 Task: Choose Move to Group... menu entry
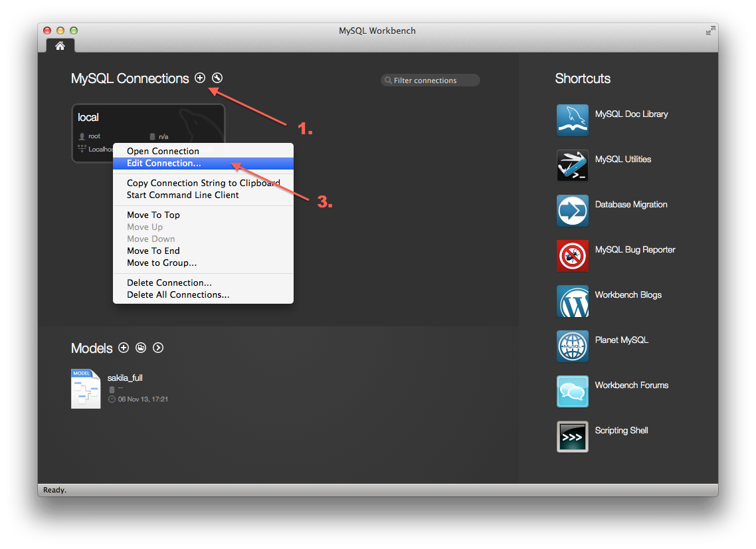coord(203,263)
